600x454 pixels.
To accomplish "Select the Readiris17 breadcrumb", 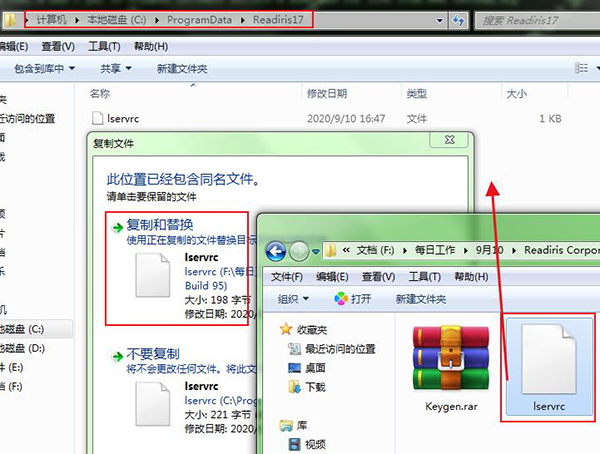I will point(278,20).
